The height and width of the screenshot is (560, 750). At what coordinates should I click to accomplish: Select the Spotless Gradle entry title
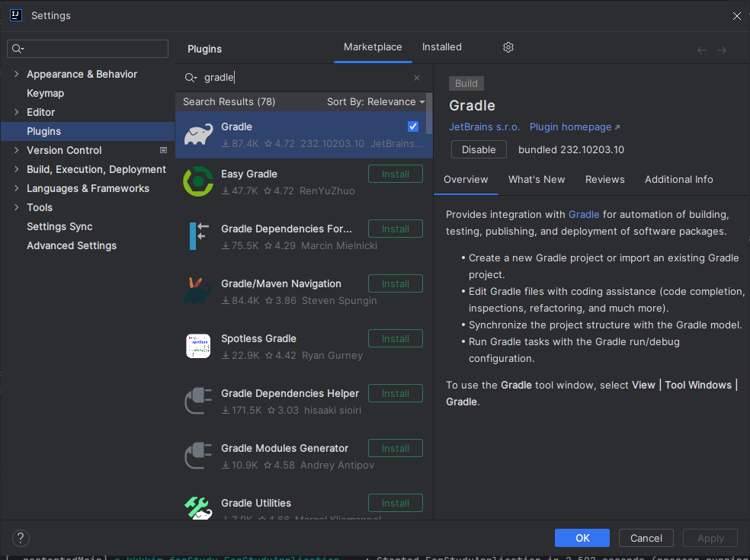pyautogui.click(x=258, y=338)
